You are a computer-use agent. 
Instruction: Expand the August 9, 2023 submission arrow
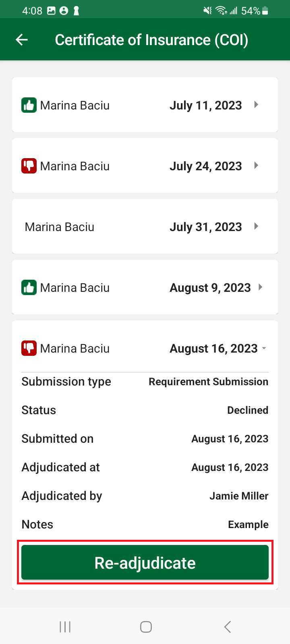pos(261,287)
